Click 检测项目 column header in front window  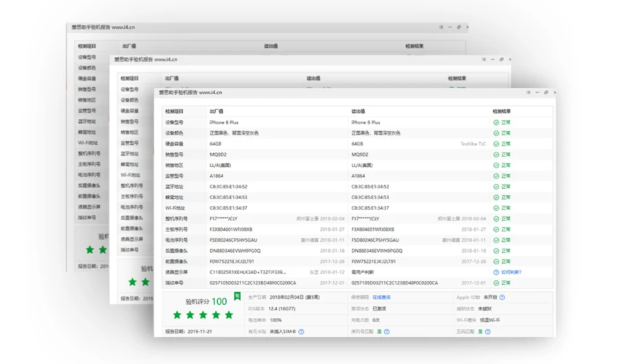click(174, 111)
